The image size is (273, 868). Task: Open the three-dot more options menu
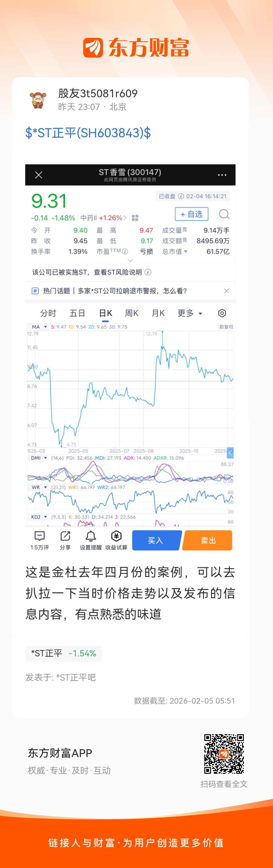[x=222, y=175]
